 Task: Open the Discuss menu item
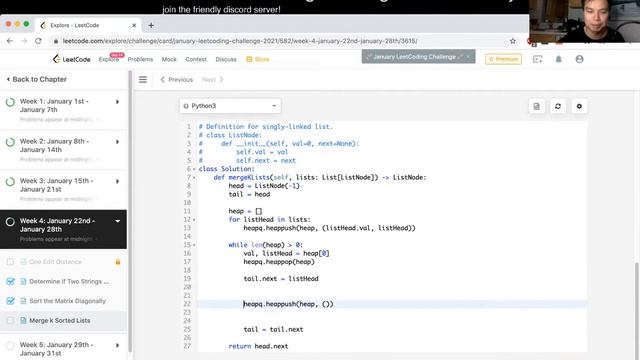click(226, 59)
